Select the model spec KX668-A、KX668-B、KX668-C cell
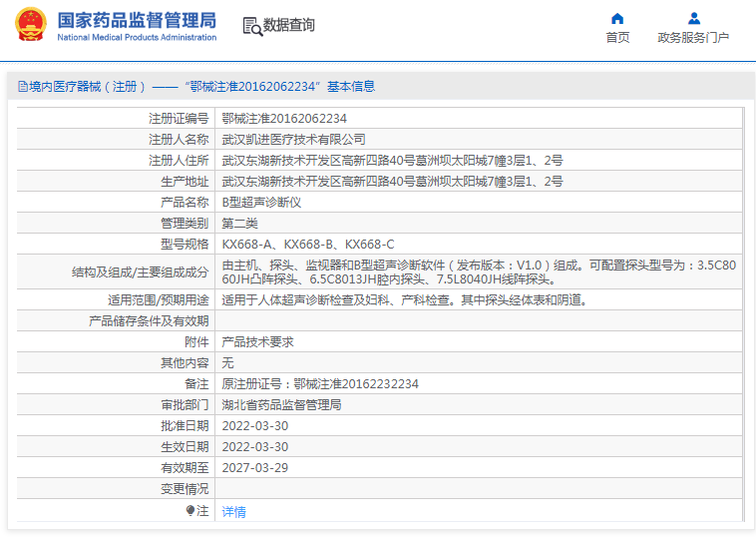Image resolution: width=756 pixels, height=538 pixels. (x=307, y=244)
